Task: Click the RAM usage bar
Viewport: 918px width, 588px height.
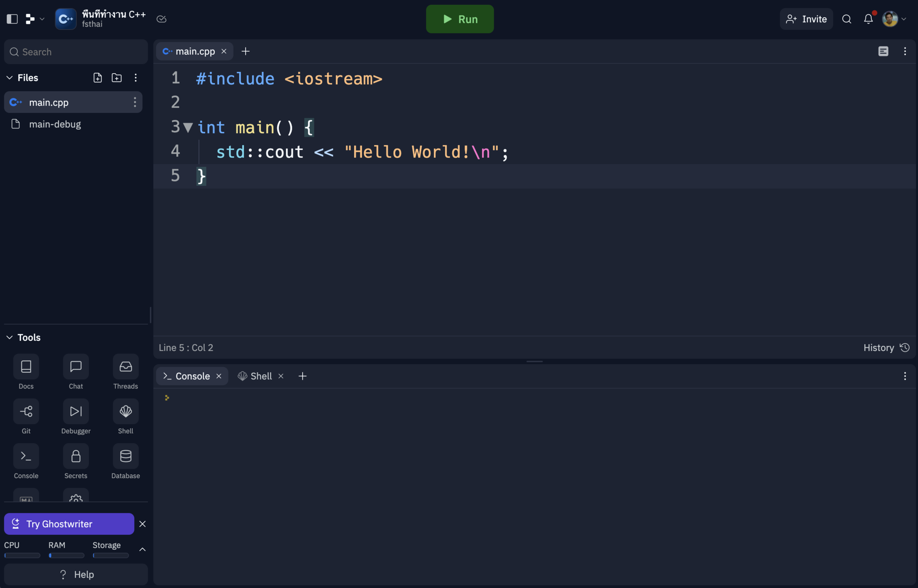Action: (x=66, y=555)
